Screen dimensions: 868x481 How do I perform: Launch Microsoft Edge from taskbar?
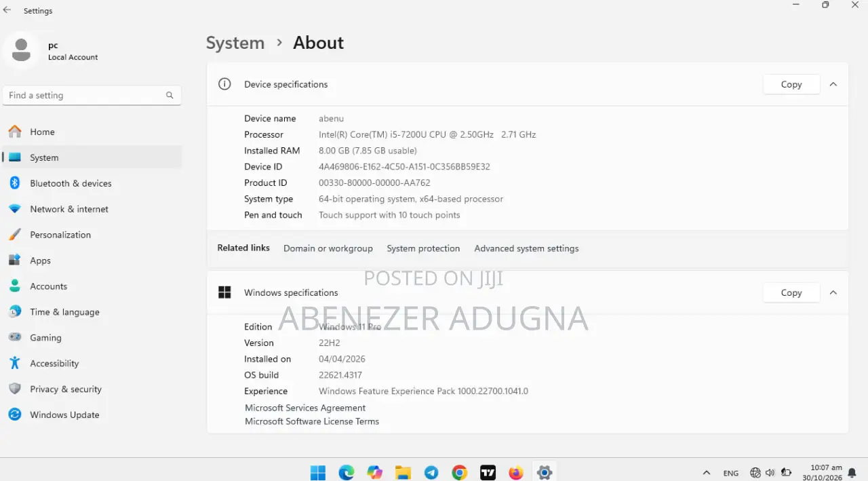click(x=346, y=472)
